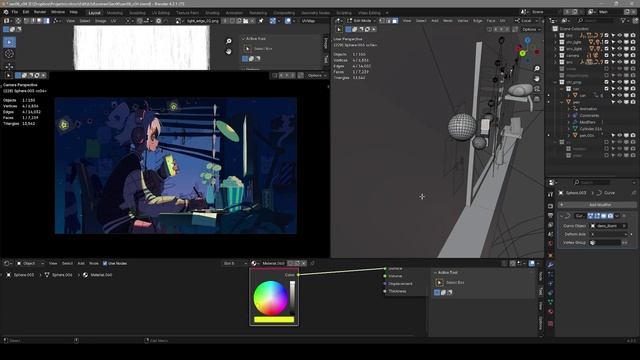Screen dimensions: 640x360
Task: Open the Render menu
Action: click(x=40, y=12)
